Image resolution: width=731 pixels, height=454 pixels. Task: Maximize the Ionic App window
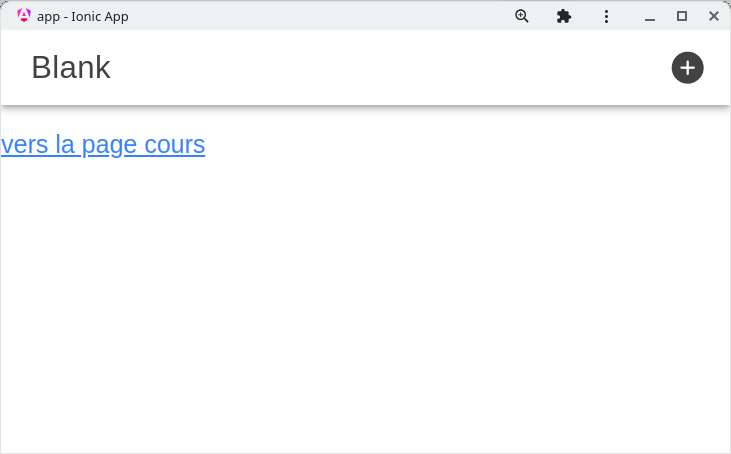[x=682, y=16]
